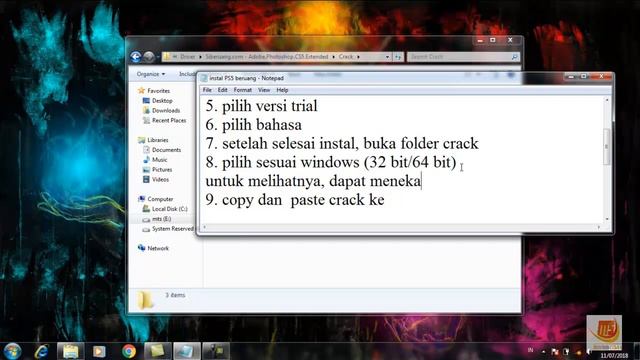Click line "untuk melihatnya, dapat meneka"
The height and width of the screenshot is (360, 640).
coord(313,181)
